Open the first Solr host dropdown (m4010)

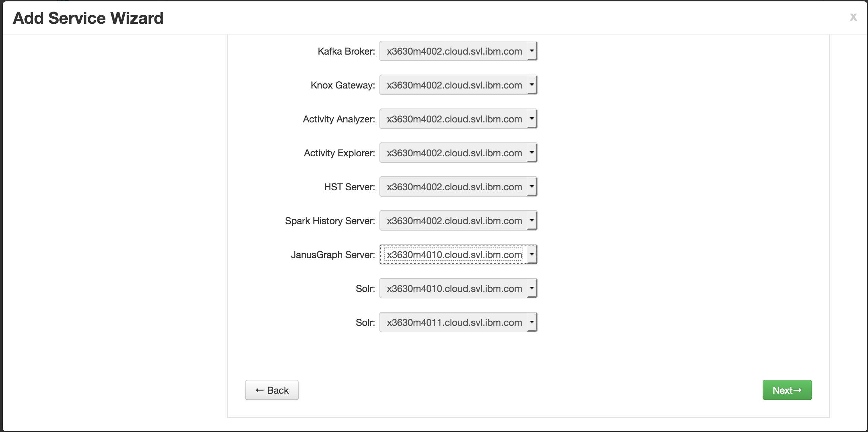[x=458, y=288]
